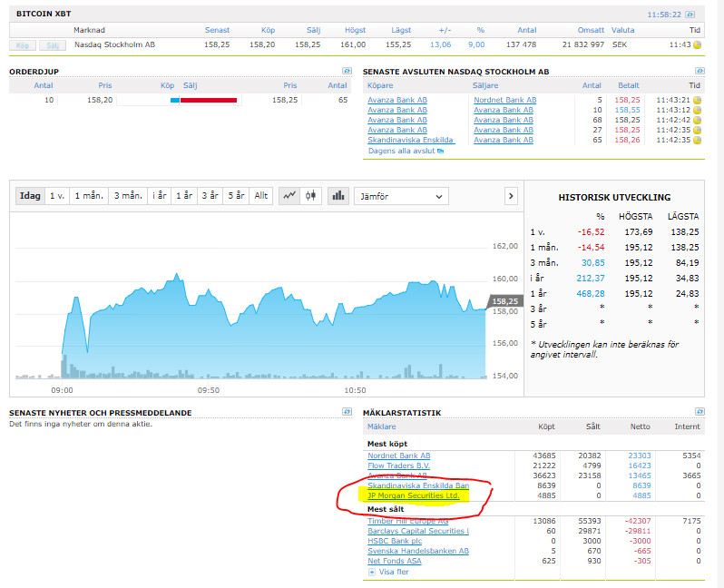Open Flow Traders B.V. broker link
724x588 pixels.
(x=398, y=465)
